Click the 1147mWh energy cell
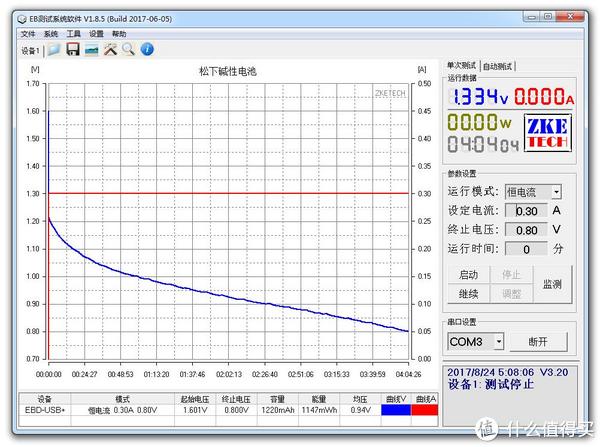600x447 pixels. (319, 410)
